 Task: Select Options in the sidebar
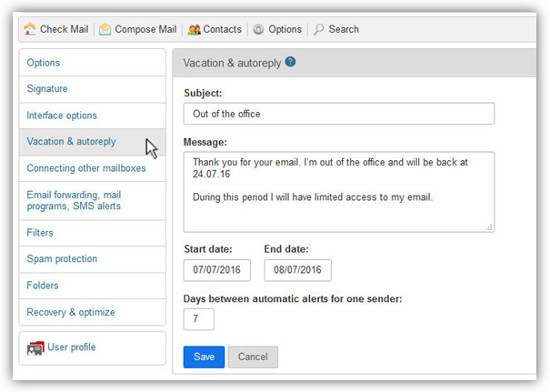click(x=92, y=63)
